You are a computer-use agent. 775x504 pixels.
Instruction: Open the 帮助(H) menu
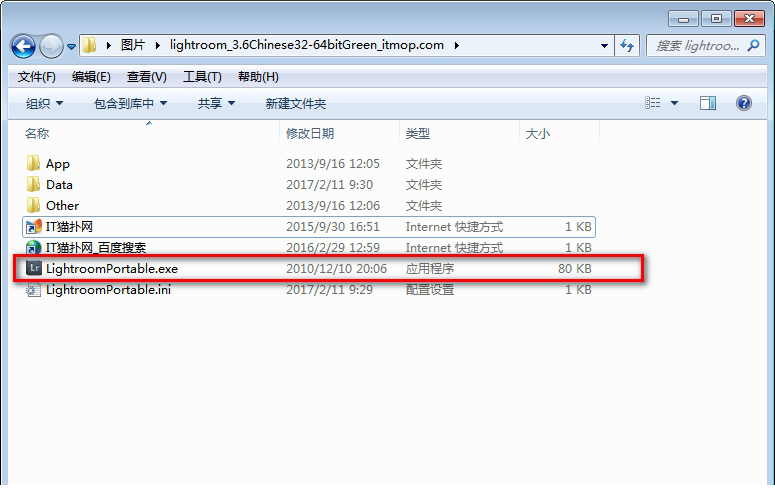[258, 77]
